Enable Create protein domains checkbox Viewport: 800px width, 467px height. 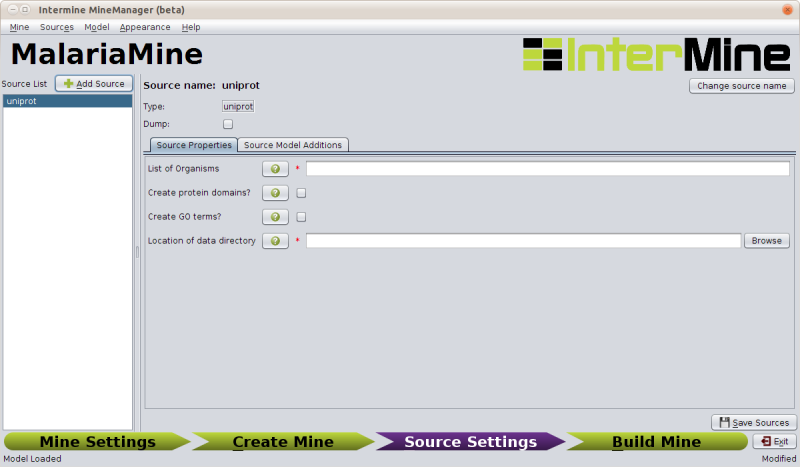coord(301,193)
